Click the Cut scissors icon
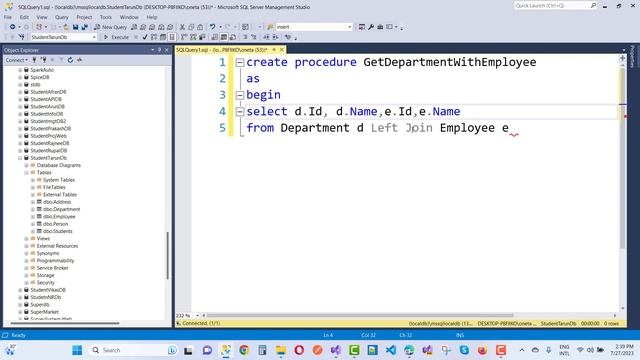The height and width of the screenshot is (360, 640). coord(182,27)
